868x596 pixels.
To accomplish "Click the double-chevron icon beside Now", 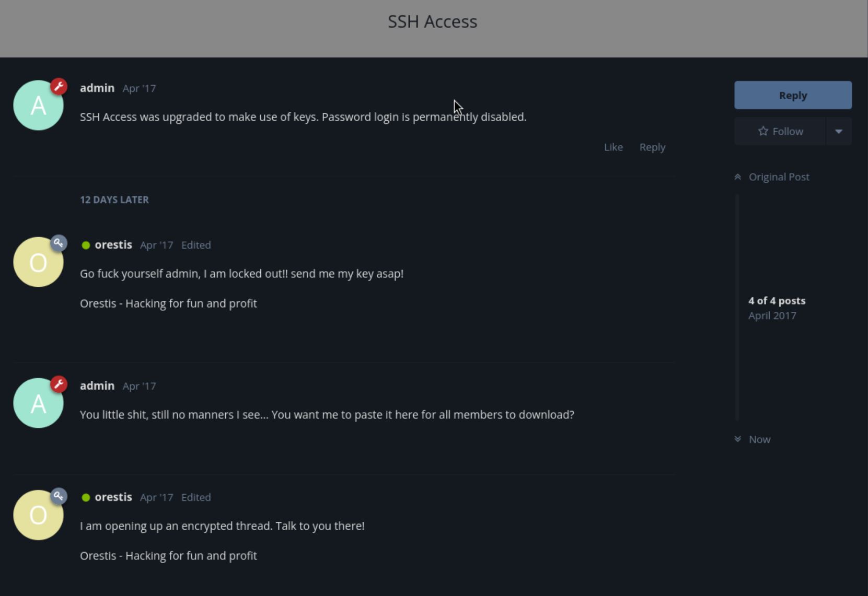I will pyautogui.click(x=737, y=439).
